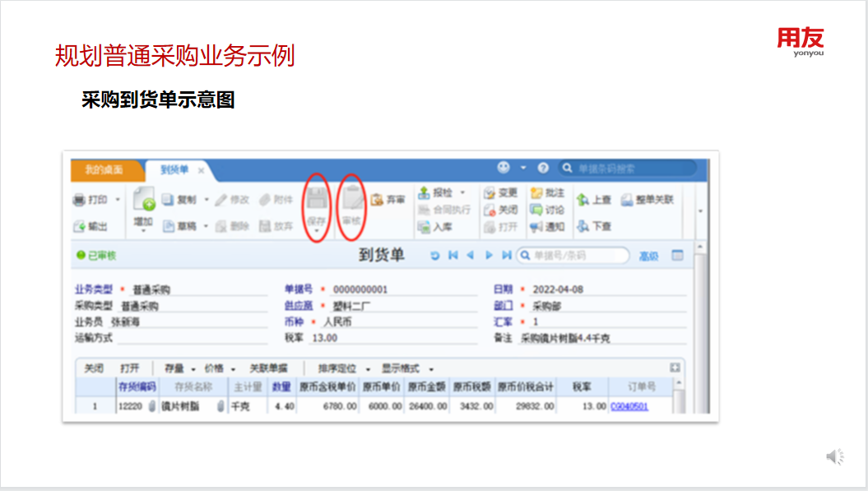Click the 上查 (Trace up) icon
This screenshot has width=868, height=491.
(x=583, y=200)
